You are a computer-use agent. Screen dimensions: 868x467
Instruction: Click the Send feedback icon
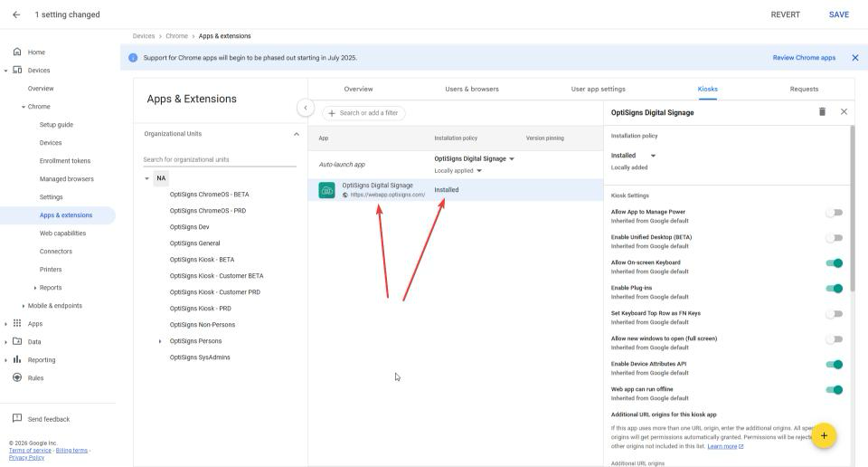pos(17,418)
